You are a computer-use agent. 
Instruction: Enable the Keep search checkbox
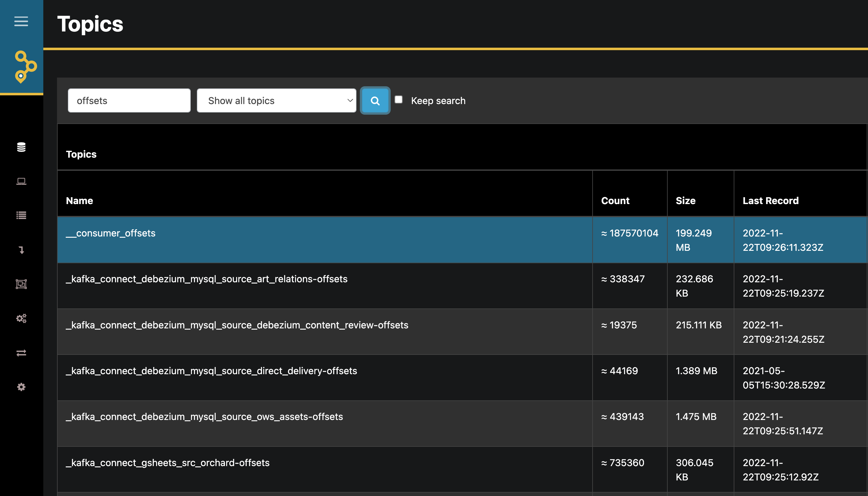point(398,99)
